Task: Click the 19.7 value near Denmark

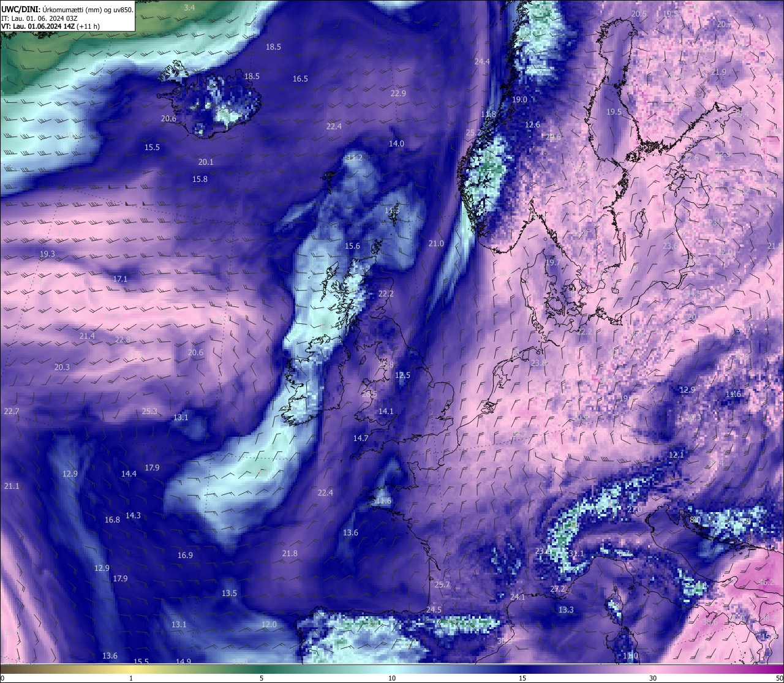Action: pos(552,262)
